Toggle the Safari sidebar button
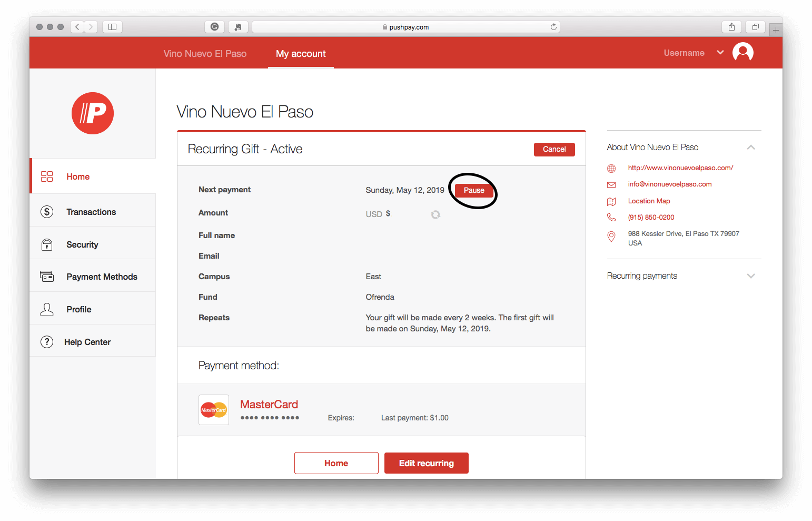This screenshot has height=521, width=812. 112,27
